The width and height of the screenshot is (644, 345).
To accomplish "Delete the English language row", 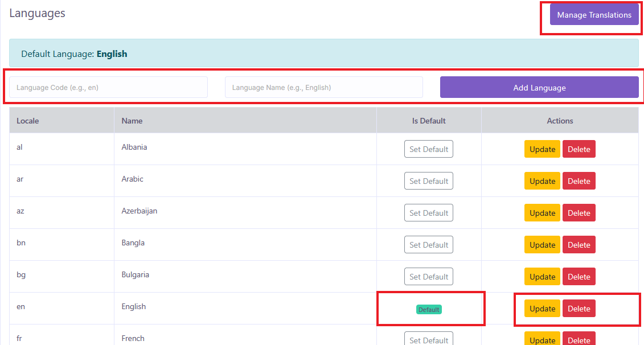I will click(x=579, y=309).
